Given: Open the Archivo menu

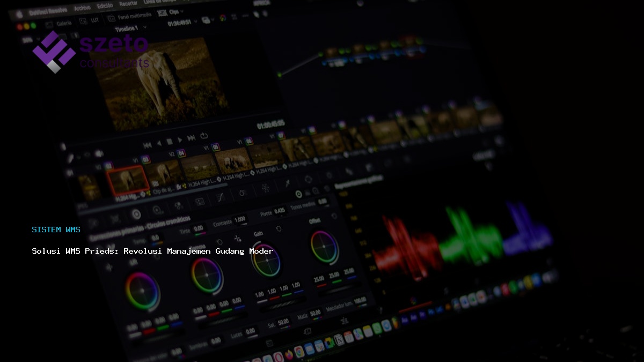Looking at the screenshot, I should [82, 8].
